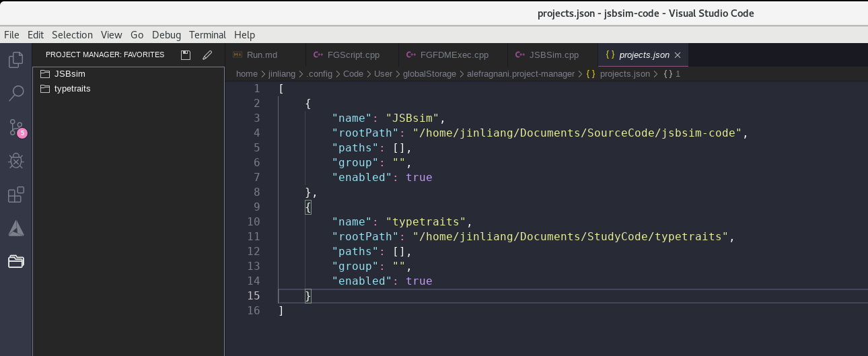The width and height of the screenshot is (868, 356).
Task: Click line number 16 in the gutter
Action: pyautogui.click(x=253, y=310)
